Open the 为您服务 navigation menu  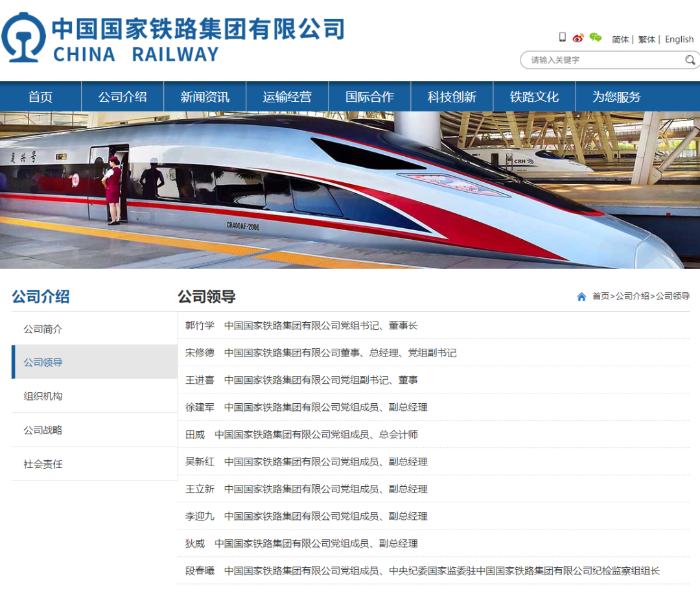click(616, 97)
